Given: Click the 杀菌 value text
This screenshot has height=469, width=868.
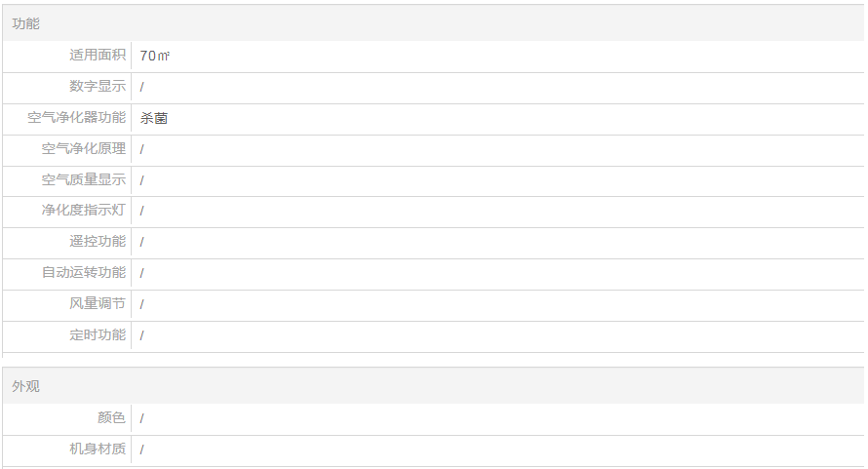Looking at the screenshot, I should tap(153, 118).
